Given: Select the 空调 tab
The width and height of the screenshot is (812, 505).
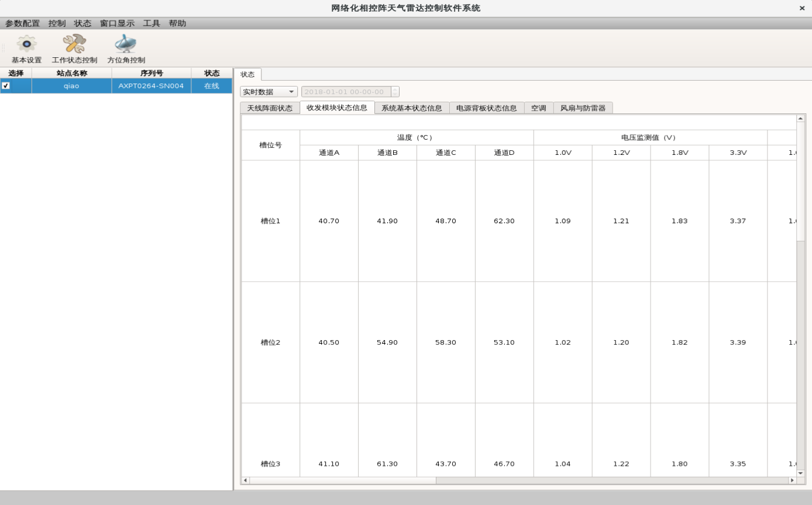Looking at the screenshot, I should 539,108.
